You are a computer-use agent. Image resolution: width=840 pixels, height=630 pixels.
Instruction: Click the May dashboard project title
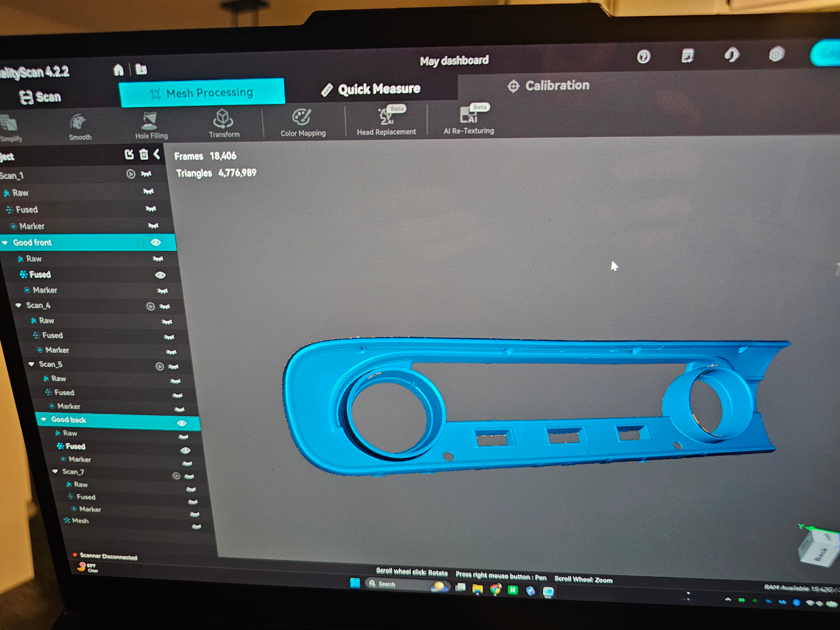(454, 60)
